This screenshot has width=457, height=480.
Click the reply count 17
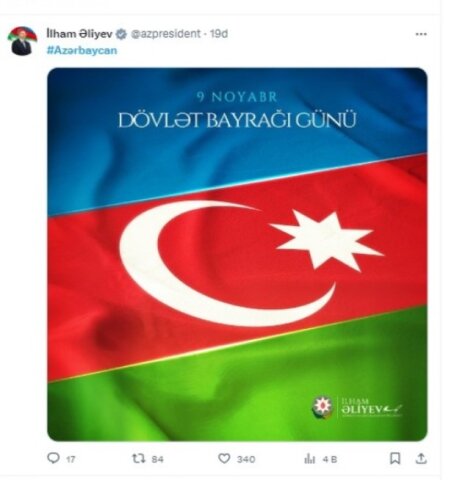tap(70, 459)
